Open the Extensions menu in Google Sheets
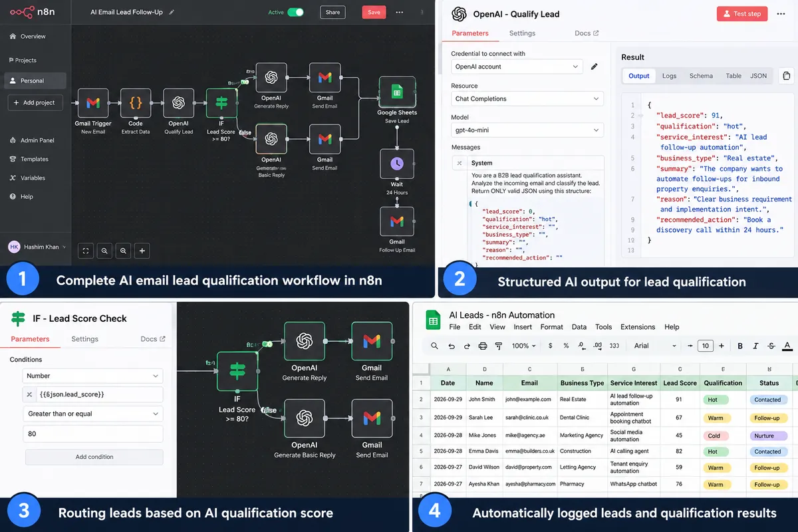This screenshot has width=798, height=532. coord(637,327)
